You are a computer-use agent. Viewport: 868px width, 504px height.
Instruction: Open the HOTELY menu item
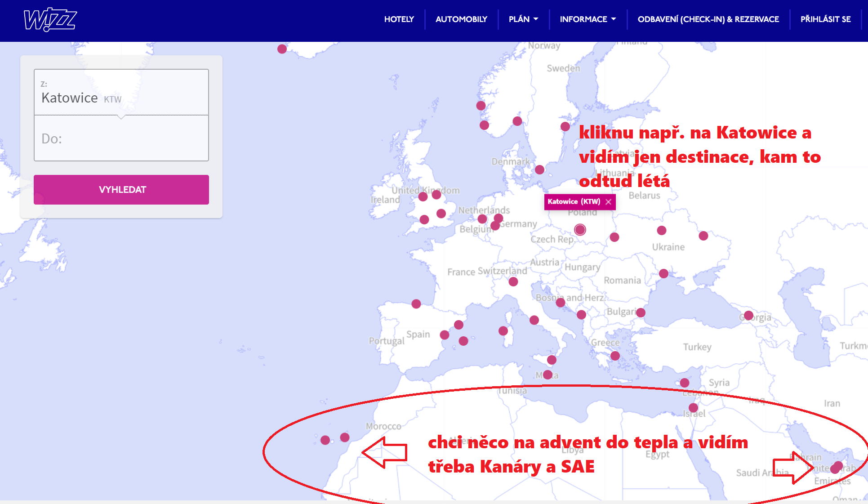tap(399, 19)
